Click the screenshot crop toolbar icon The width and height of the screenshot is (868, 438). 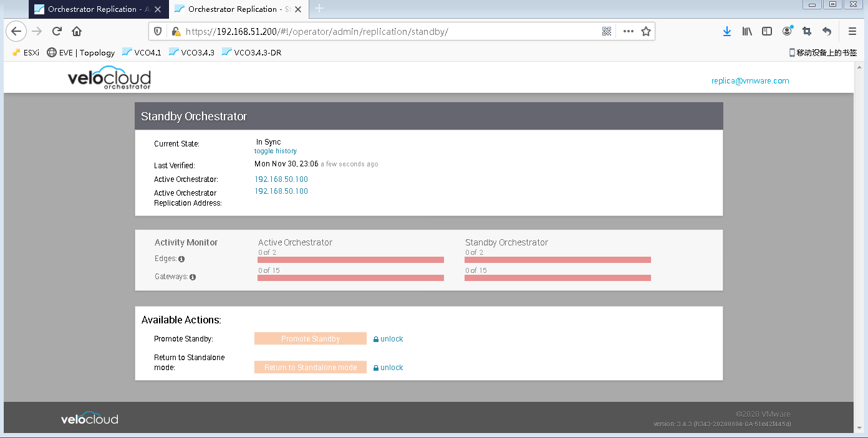[x=807, y=31]
